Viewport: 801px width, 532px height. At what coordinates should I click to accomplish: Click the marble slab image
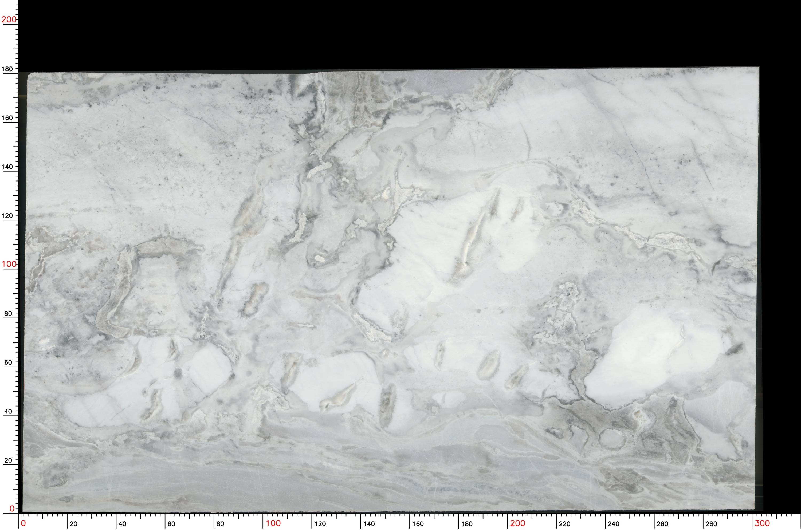pos(391,290)
